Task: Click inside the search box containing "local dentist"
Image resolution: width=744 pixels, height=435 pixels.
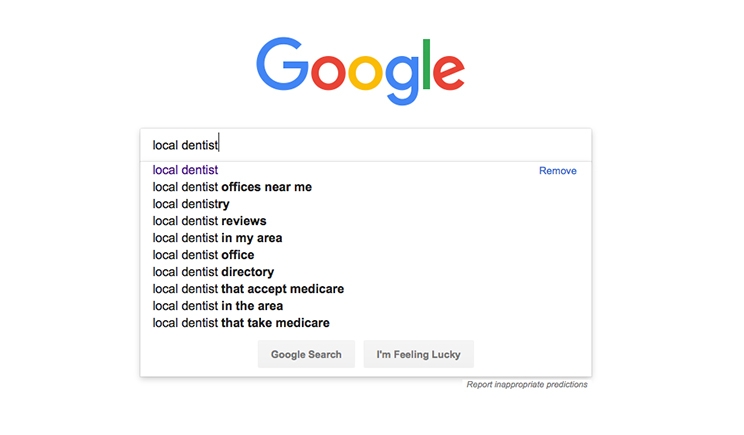Action: coord(366,145)
